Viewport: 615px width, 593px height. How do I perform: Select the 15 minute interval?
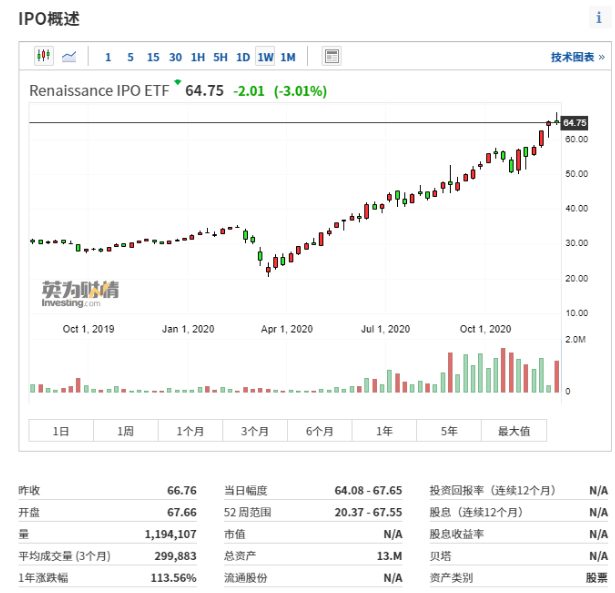(153, 57)
